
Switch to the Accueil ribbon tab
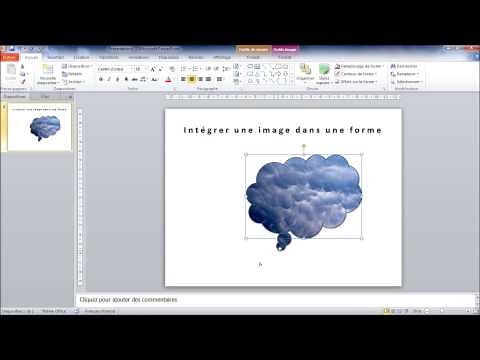[31, 57]
